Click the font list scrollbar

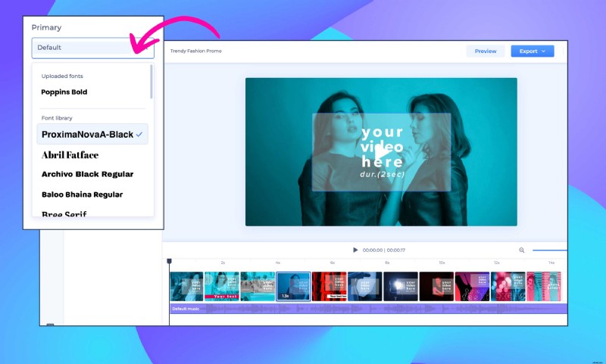(151, 82)
